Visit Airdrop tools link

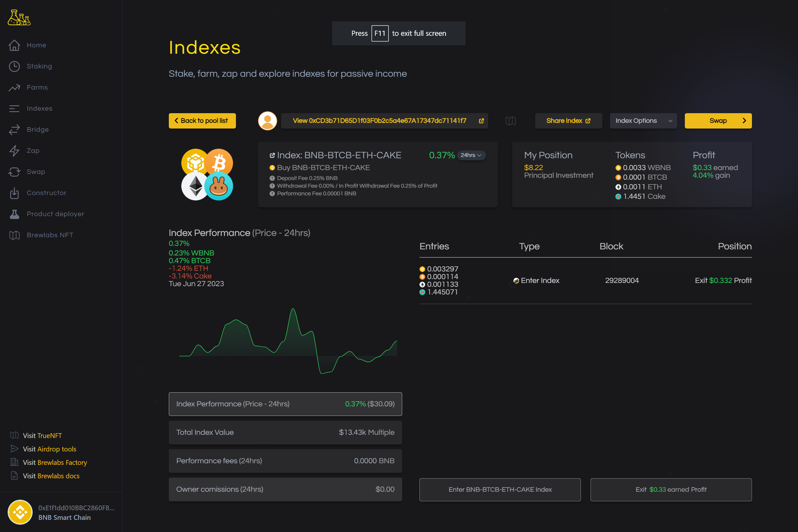coord(50,449)
